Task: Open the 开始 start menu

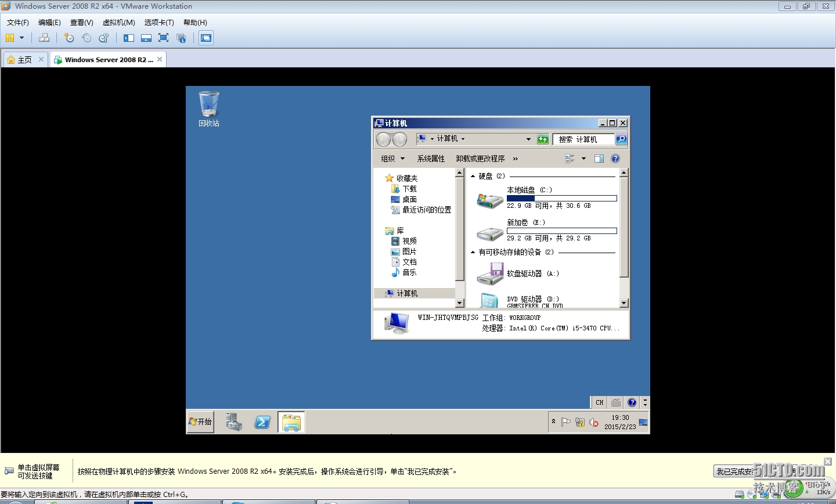Action: pyautogui.click(x=200, y=422)
